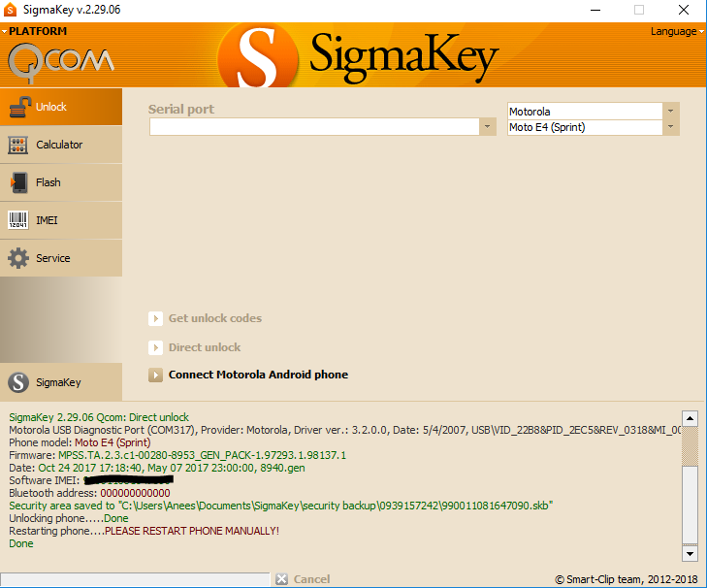Go to the IMEI tab
The image size is (707, 588).
[61, 220]
